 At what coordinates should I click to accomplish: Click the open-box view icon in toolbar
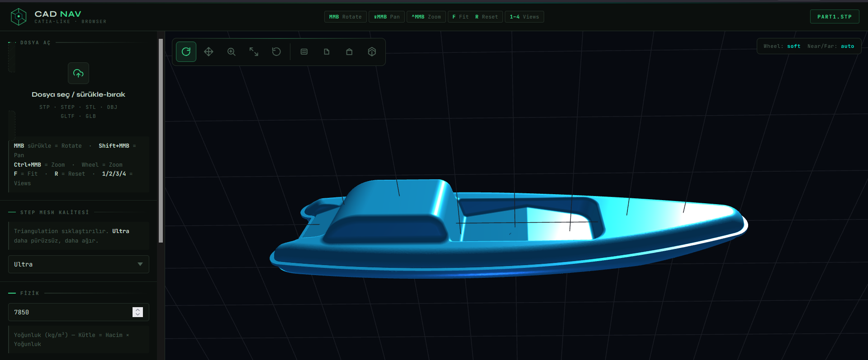coord(349,52)
